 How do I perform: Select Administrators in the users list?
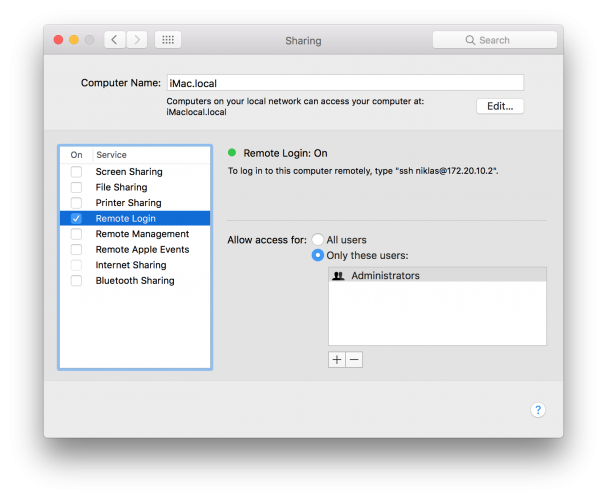(385, 275)
